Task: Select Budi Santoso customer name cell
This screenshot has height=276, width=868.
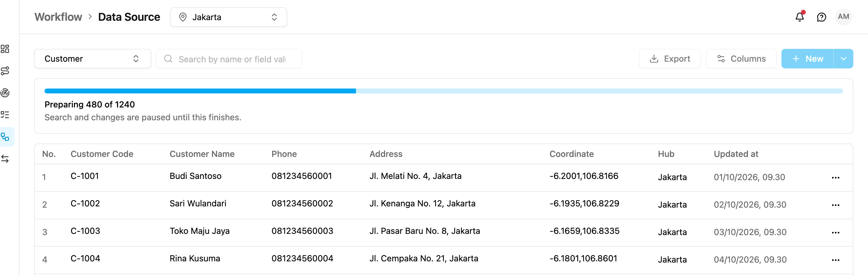Action: click(x=195, y=176)
